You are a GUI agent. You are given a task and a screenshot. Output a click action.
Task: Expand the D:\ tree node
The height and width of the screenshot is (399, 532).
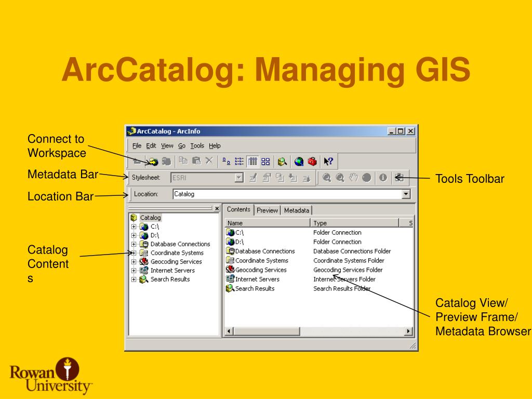click(134, 235)
